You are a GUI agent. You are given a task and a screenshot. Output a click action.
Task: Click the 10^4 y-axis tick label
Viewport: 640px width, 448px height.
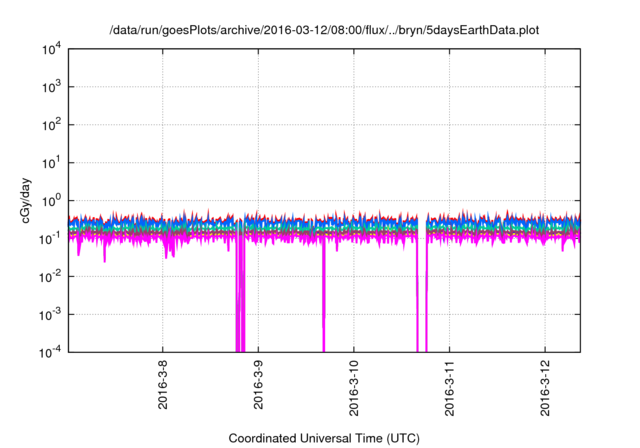tap(51, 50)
